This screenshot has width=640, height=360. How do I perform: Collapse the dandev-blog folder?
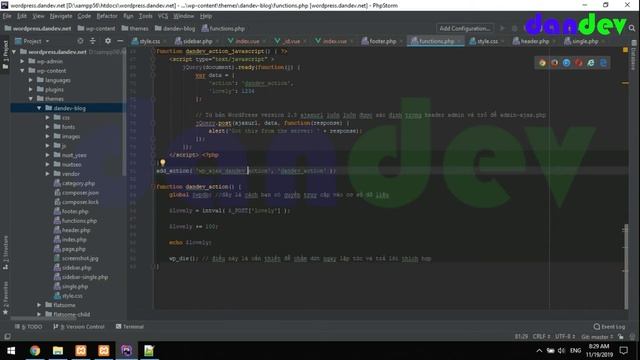[39, 108]
